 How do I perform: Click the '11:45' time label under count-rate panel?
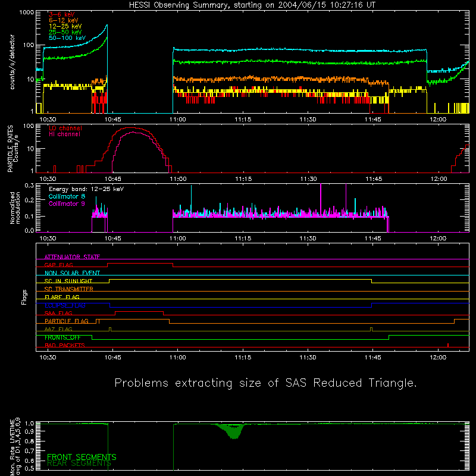(x=373, y=120)
